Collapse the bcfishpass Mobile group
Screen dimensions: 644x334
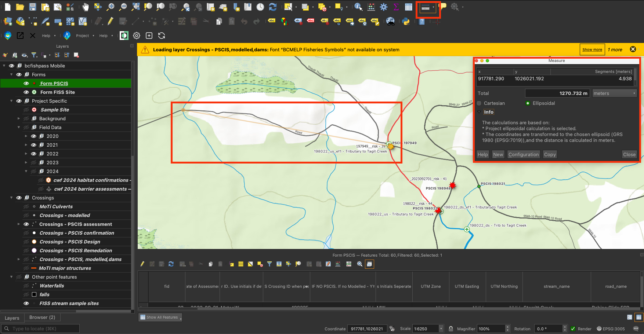pyautogui.click(x=4, y=66)
